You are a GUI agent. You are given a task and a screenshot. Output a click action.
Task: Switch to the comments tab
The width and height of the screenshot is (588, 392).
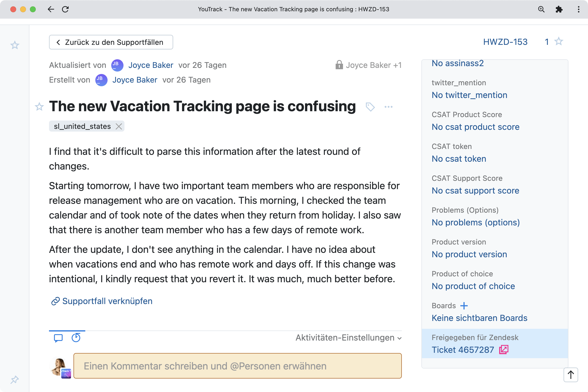[x=58, y=338]
